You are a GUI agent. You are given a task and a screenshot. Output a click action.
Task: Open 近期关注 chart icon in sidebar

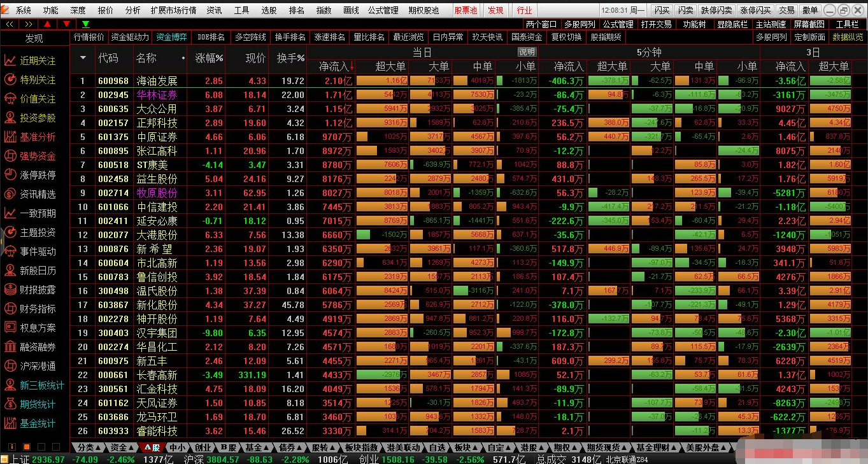[10, 60]
